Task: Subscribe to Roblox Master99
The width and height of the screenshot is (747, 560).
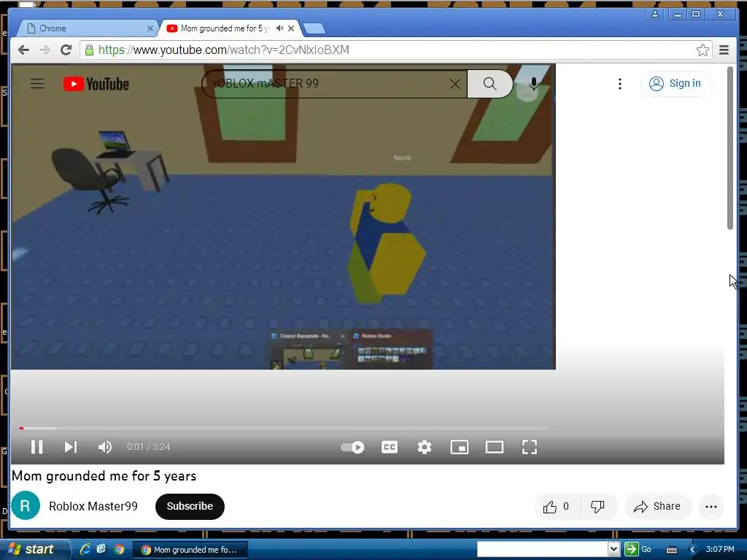Action: pyautogui.click(x=190, y=506)
